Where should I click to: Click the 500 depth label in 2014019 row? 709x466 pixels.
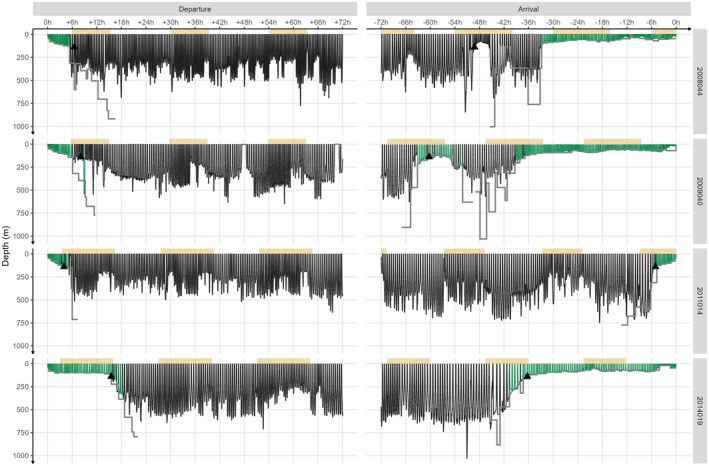coord(24,410)
